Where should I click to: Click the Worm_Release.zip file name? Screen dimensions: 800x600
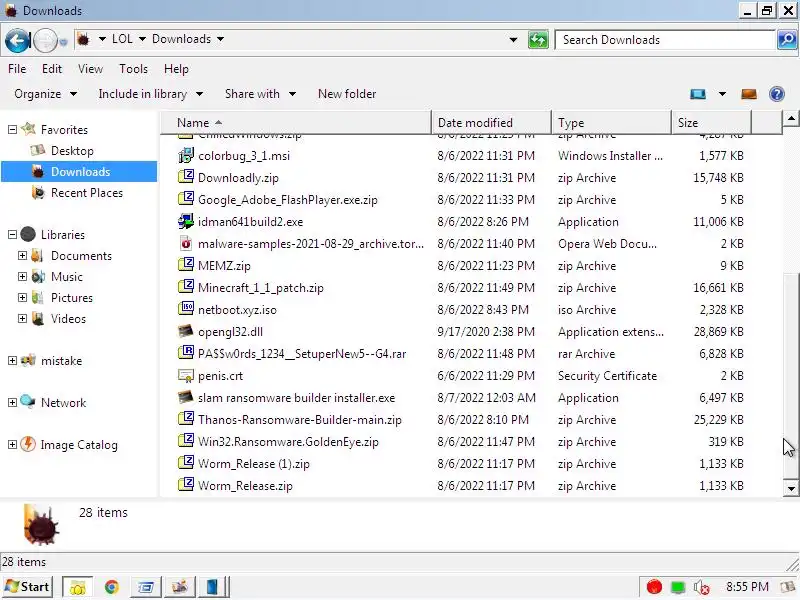(x=245, y=486)
